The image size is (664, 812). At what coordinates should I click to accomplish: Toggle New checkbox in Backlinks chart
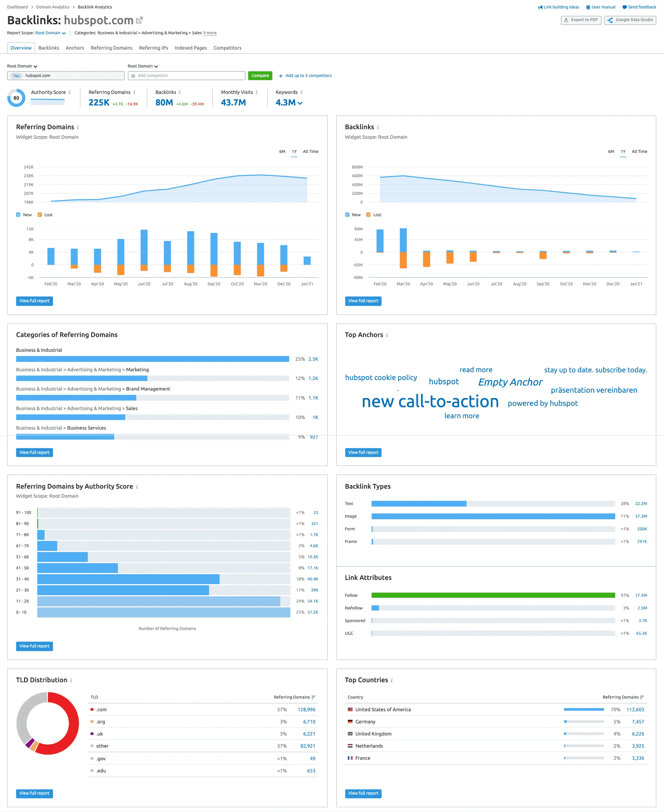coord(347,215)
